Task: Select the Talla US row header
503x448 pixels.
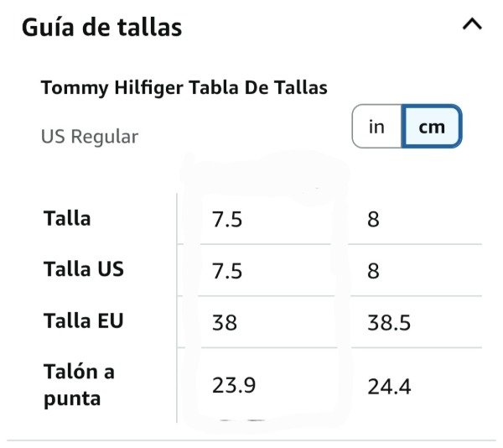Action: click(x=84, y=269)
